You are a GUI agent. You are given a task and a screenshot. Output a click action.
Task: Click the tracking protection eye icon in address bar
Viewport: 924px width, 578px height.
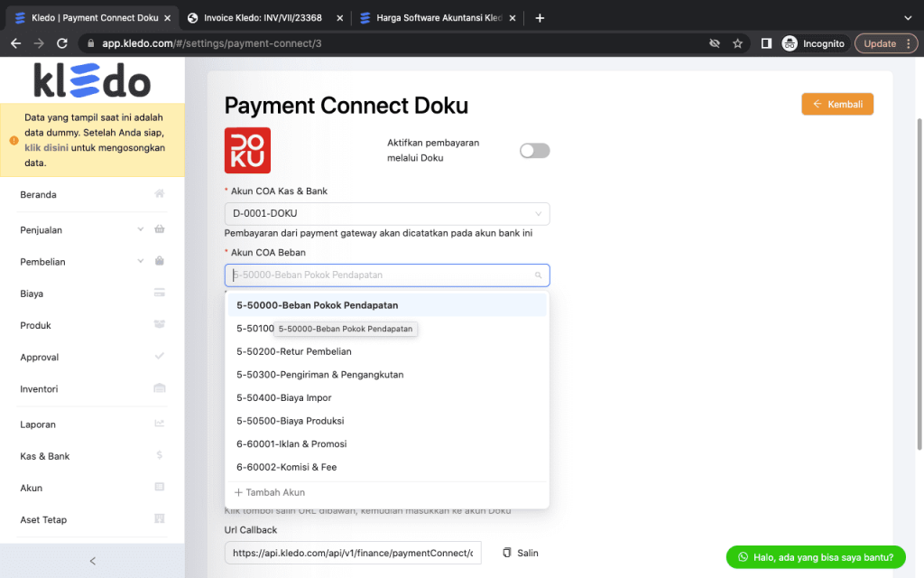click(x=715, y=43)
